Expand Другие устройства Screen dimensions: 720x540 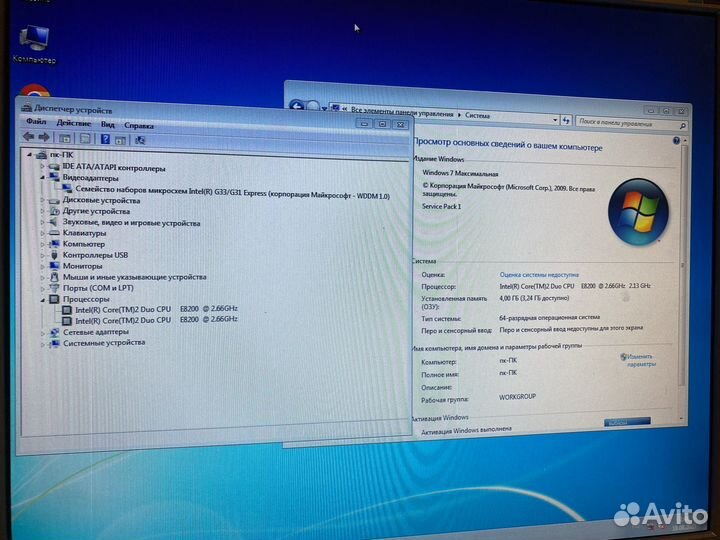tap(42, 211)
